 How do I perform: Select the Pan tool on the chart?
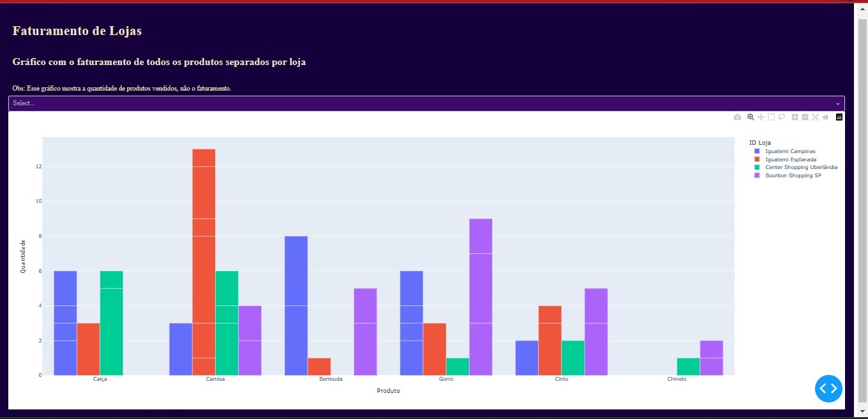(761, 117)
